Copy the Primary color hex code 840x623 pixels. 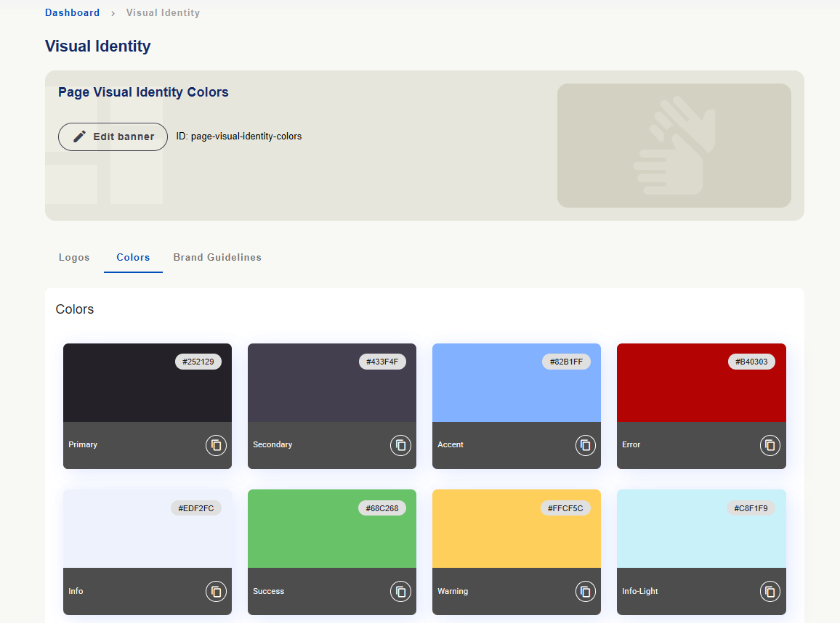pos(216,445)
